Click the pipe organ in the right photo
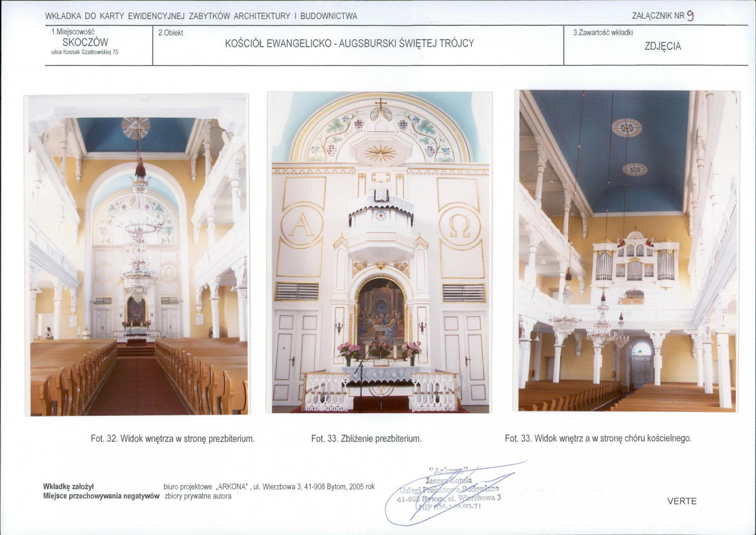This screenshot has height=535, width=756. [x=634, y=261]
